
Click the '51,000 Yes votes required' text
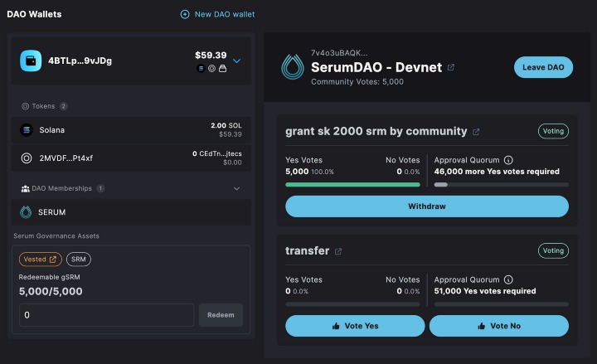click(485, 291)
